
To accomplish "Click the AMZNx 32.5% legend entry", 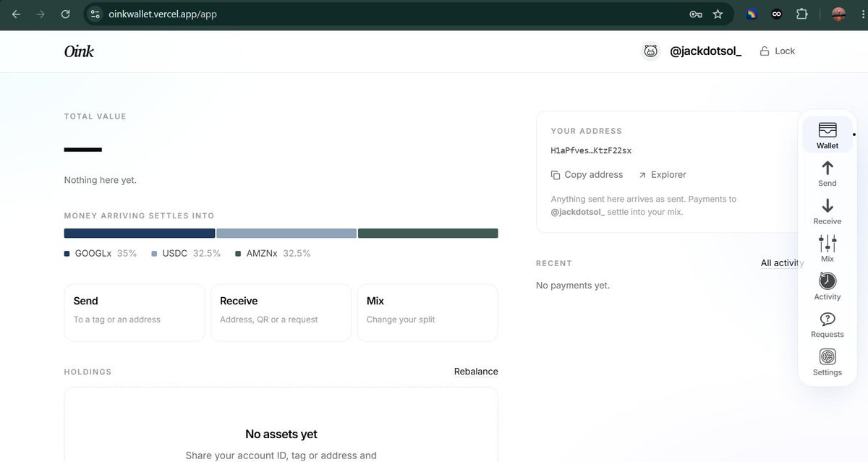I will coord(273,254).
